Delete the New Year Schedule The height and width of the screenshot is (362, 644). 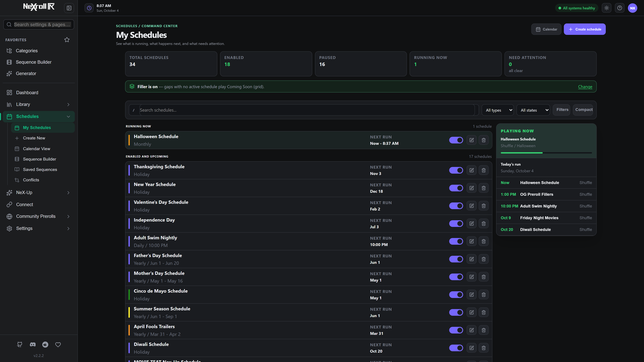484,188
